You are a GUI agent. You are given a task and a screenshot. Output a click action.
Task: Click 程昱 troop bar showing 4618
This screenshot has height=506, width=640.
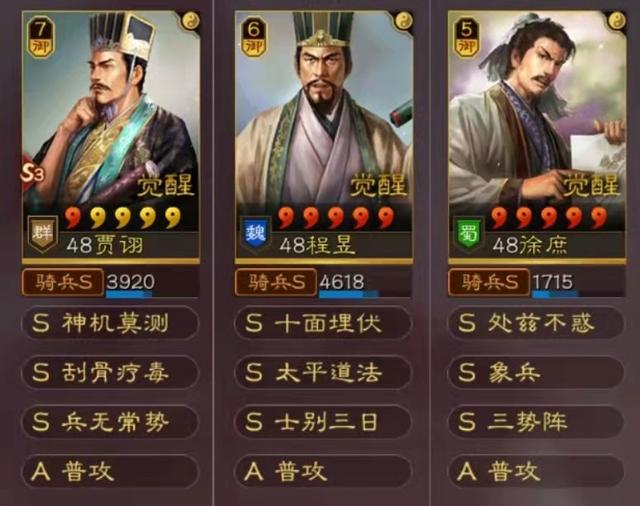[364, 283]
